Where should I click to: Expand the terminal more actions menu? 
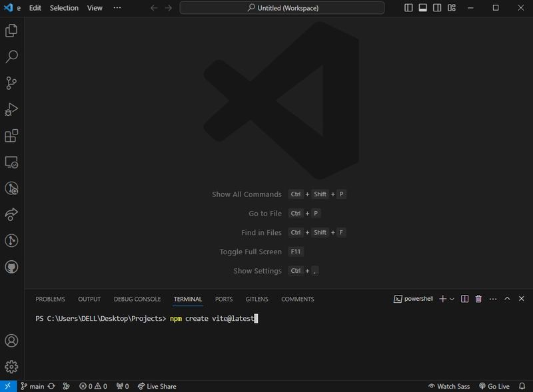point(492,299)
